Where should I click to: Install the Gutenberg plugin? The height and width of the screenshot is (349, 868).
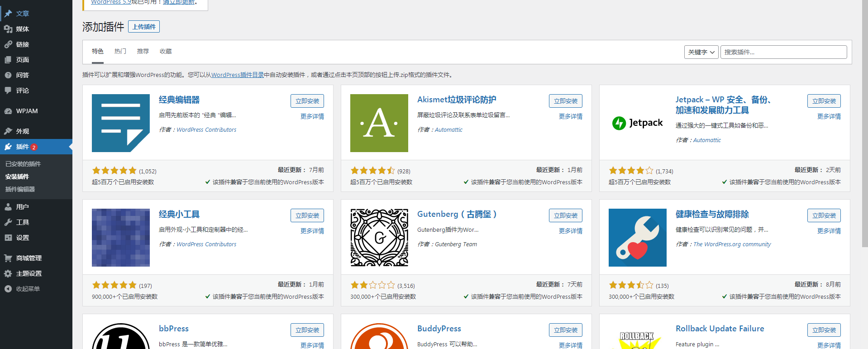click(566, 215)
